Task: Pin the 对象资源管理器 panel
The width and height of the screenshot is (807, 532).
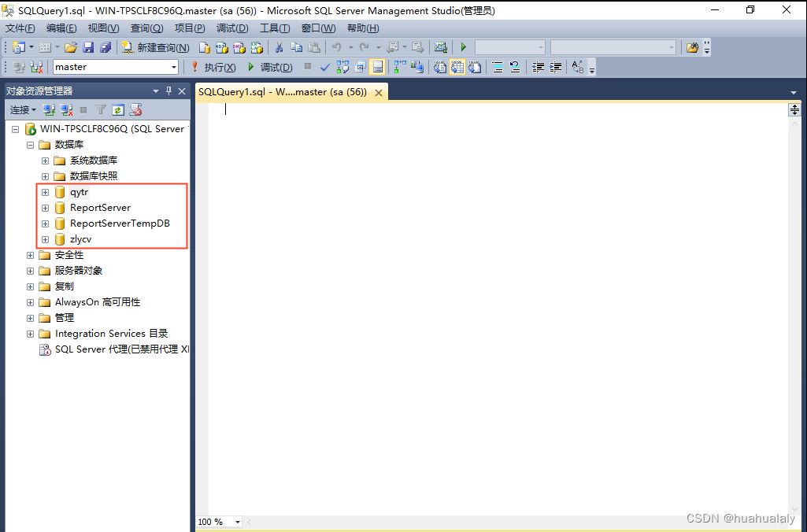Action: click(x=167, y=90)
